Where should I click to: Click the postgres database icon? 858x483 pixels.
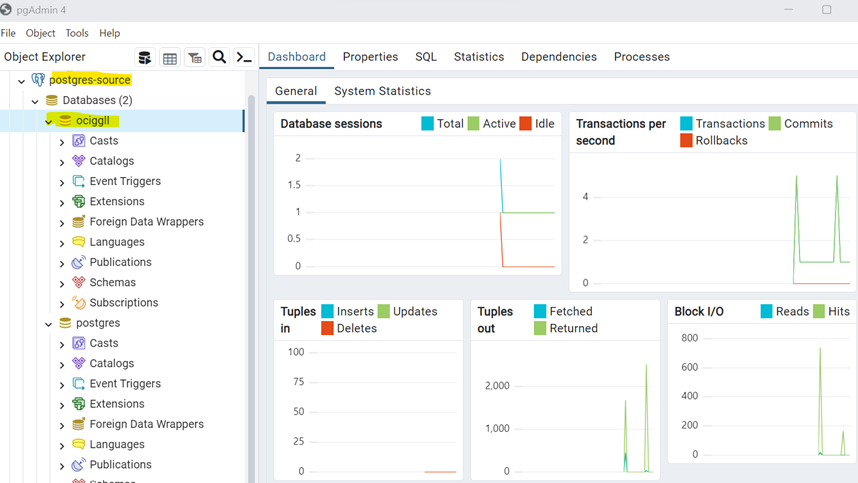pyautogui.click(x=65, y=323)
